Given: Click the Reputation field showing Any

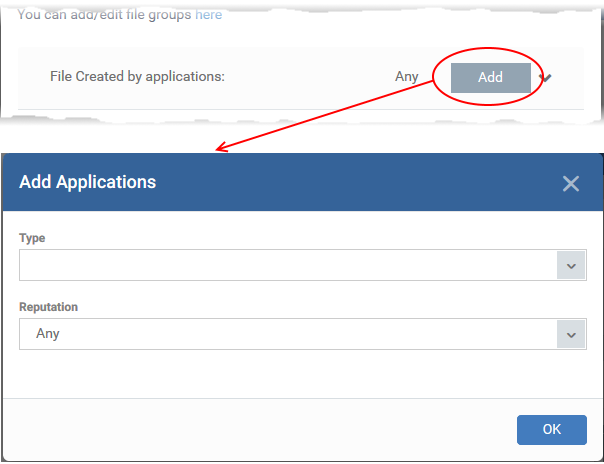Looking at the screenshot, I should coord(288,334).
